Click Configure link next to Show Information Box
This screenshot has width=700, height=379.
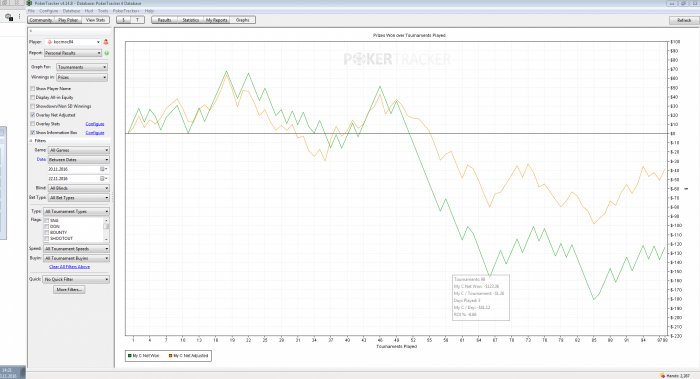pos(95,133)
